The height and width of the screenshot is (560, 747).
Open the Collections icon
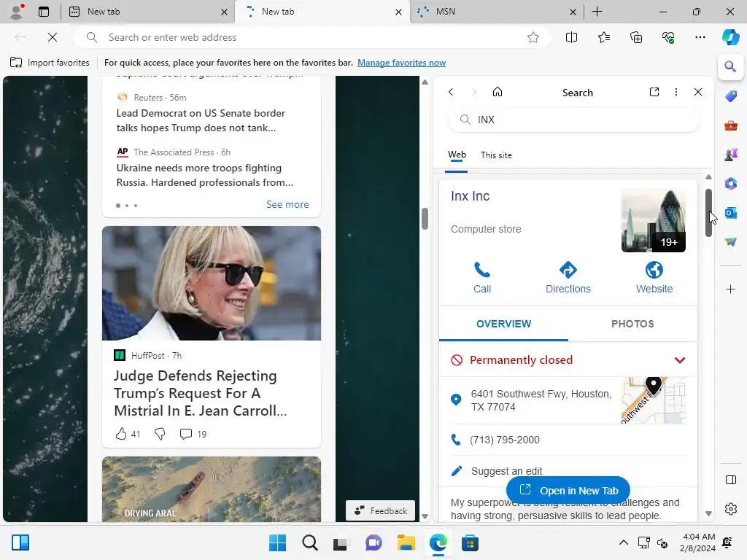point(636,37)
